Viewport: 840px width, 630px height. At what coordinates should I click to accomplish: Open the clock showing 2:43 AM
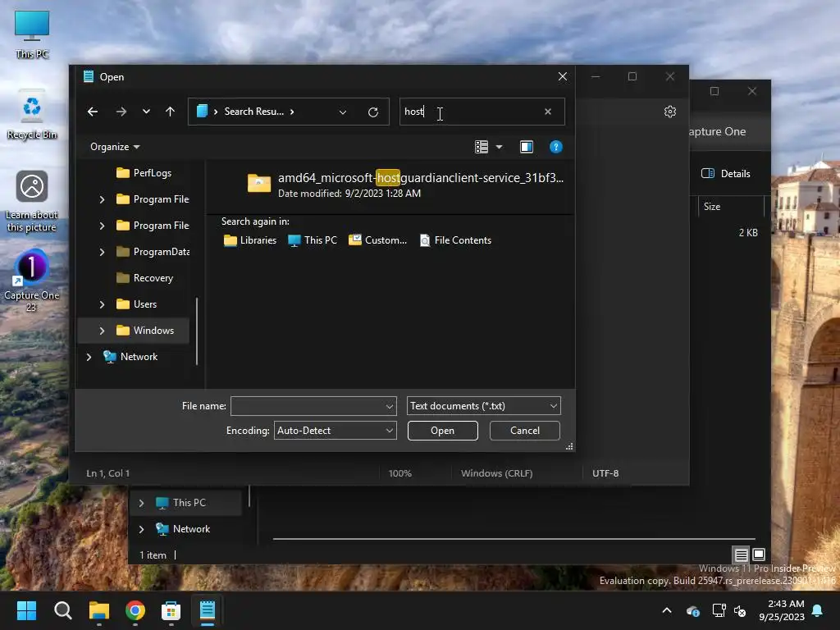(x=782, y=610)
